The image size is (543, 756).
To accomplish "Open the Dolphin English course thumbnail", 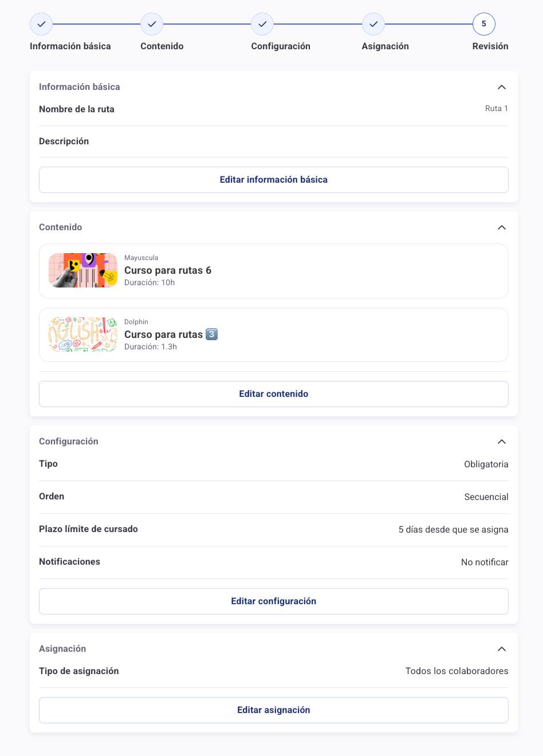I will [83, 334].
